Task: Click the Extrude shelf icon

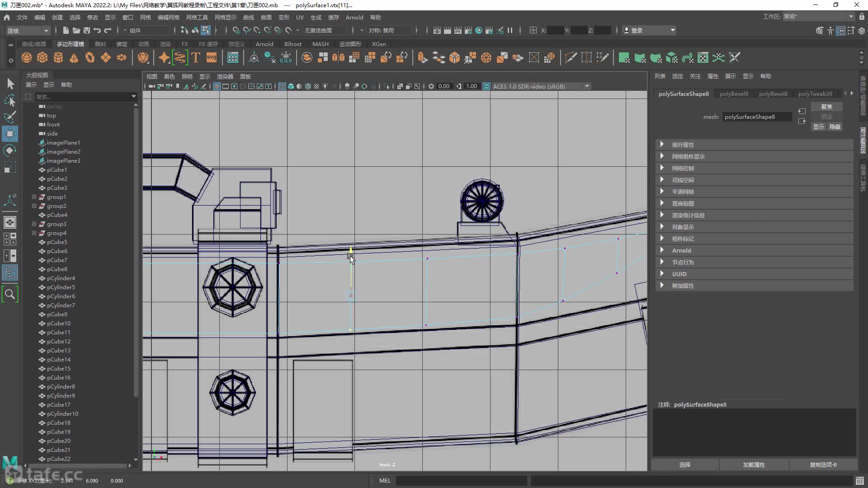Action: click(x=422, y=58)
